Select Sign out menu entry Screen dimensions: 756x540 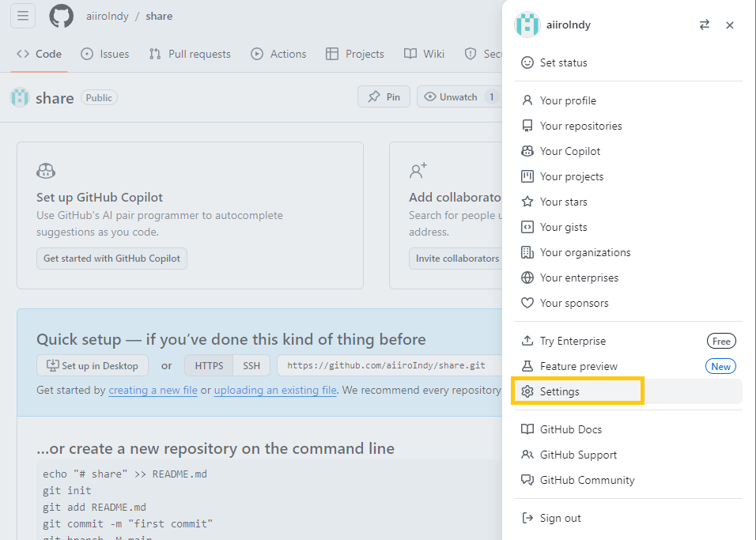(629, 518)
